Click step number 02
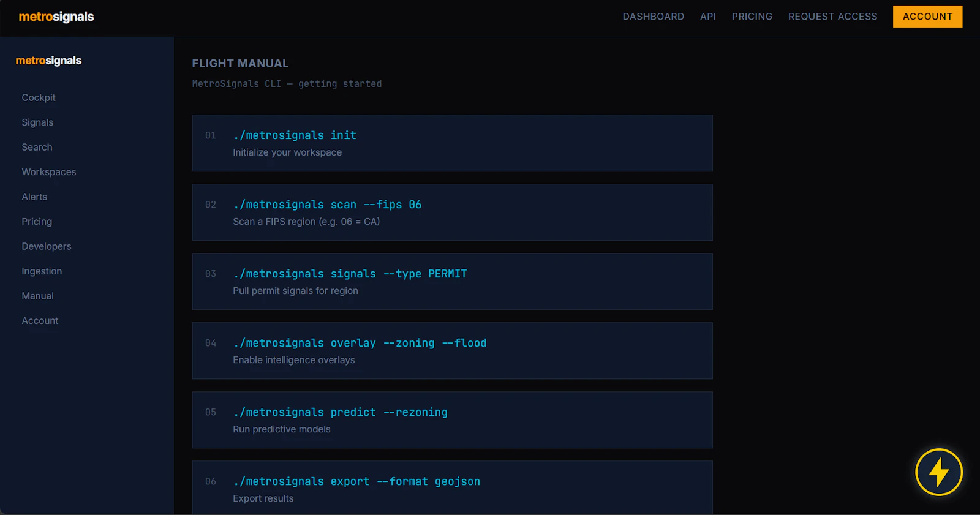 211,205
